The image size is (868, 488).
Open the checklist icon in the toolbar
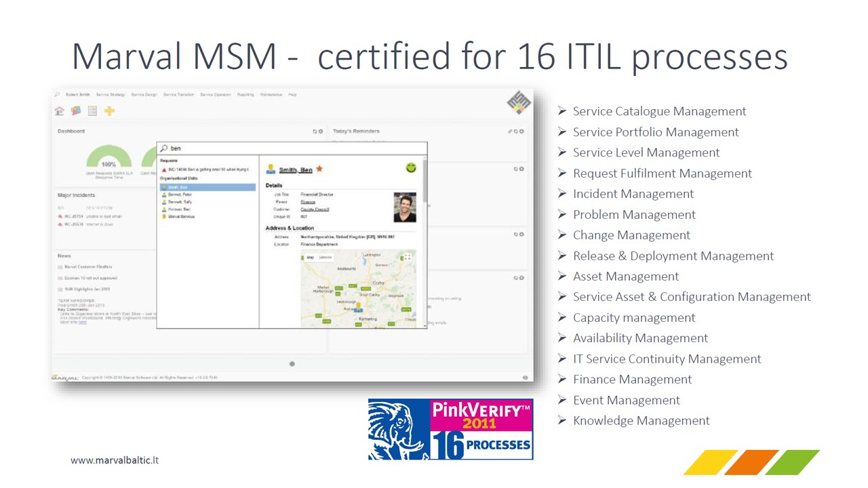click(x=93, y=110)
